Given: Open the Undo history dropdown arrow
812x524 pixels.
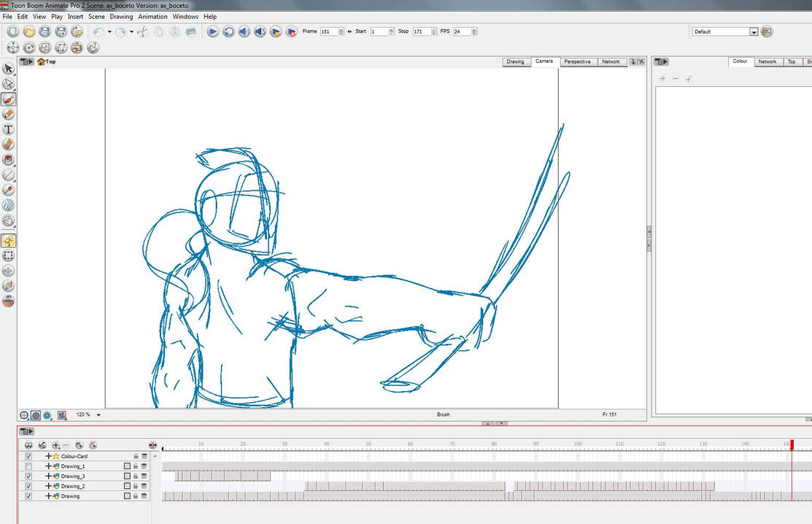Looking at the screenshot, I should [x=109, y=31].
